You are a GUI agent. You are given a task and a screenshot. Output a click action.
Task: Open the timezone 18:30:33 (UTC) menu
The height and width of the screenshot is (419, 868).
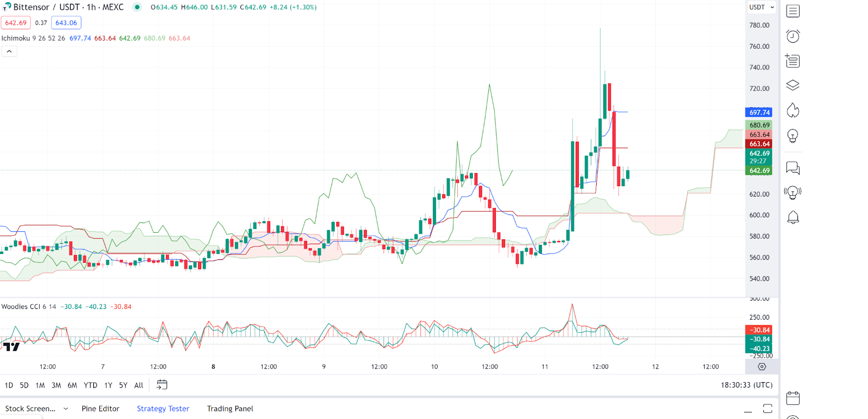(746, 385)
